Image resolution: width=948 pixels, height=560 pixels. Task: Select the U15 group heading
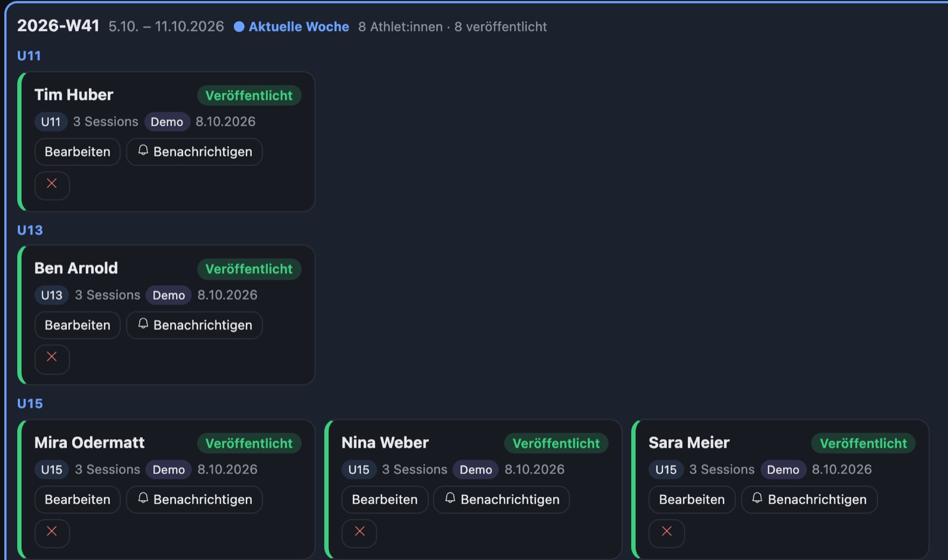[30, 404]
